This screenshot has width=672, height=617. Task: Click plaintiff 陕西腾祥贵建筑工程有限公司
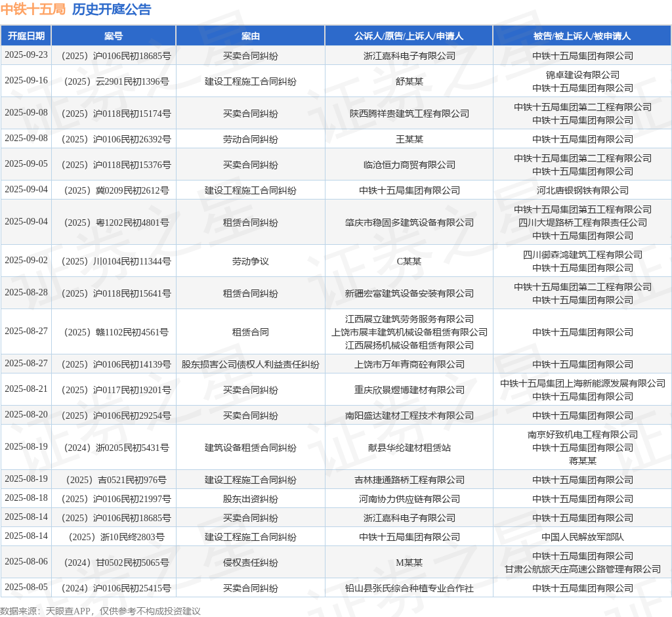click(409, 114)
